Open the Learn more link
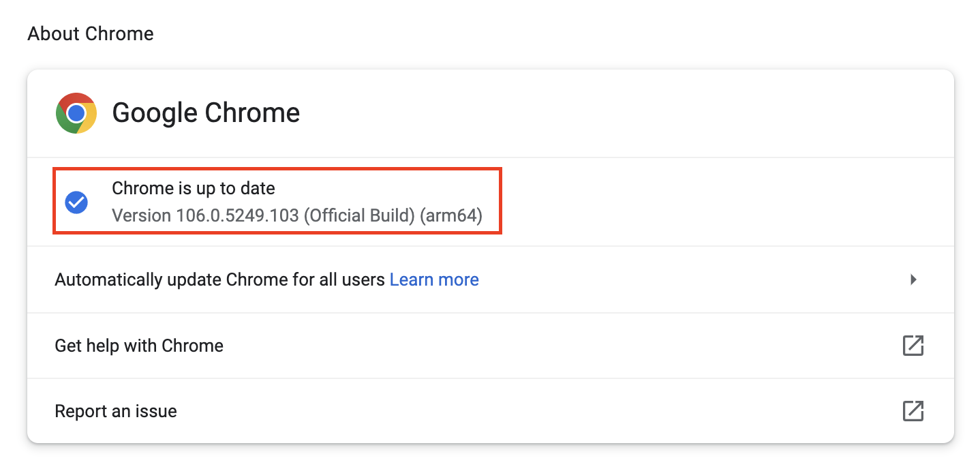 (434, 279)
